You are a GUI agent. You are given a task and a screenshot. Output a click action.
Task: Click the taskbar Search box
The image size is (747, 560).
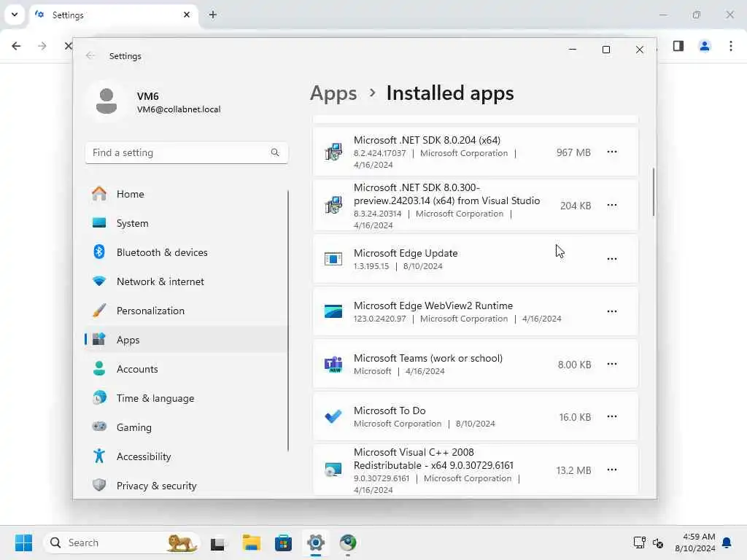122,542
